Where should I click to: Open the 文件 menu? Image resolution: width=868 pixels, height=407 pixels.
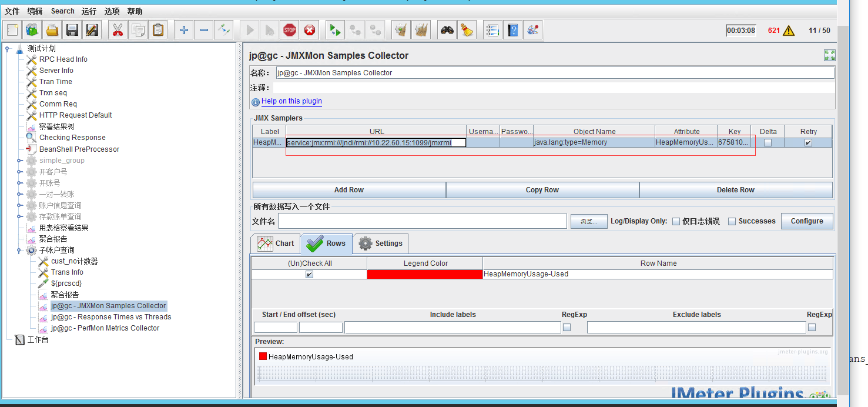pyautogui.click(x=12, y=11)
